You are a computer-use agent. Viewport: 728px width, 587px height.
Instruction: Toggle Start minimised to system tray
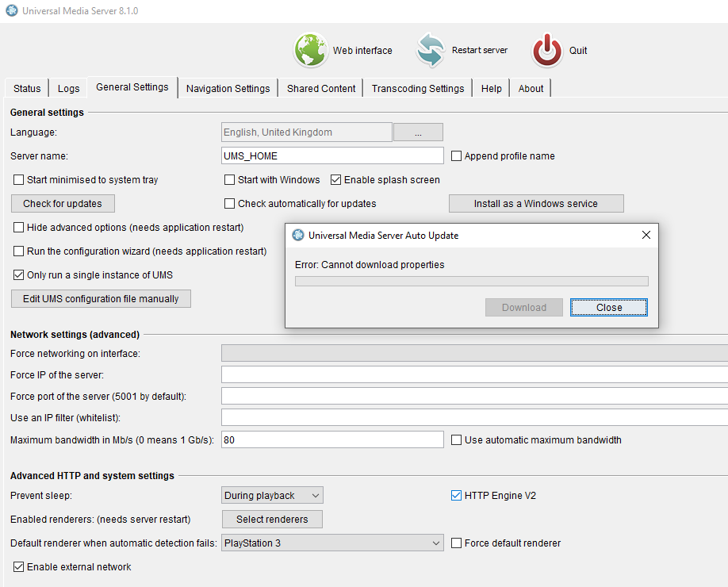[18, 180]
